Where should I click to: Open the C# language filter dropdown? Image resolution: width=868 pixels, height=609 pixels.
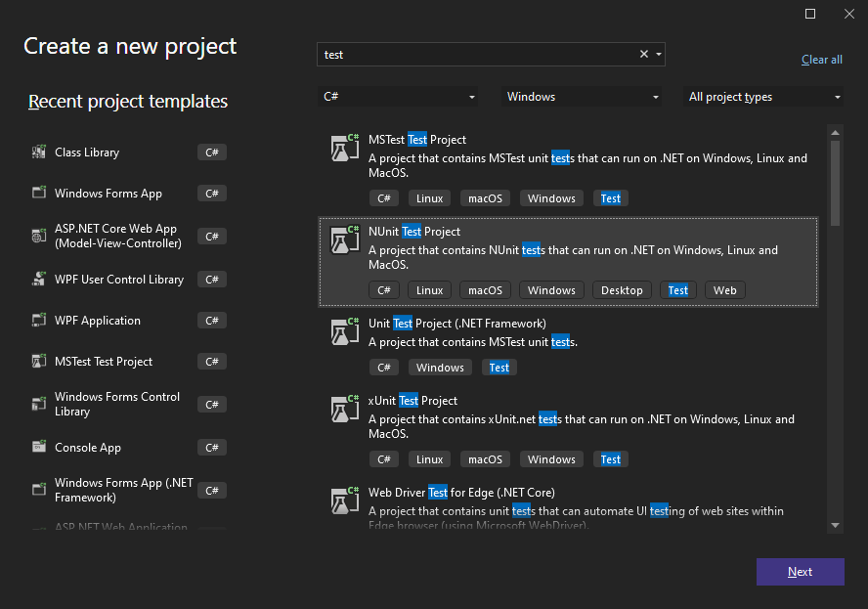398,97
